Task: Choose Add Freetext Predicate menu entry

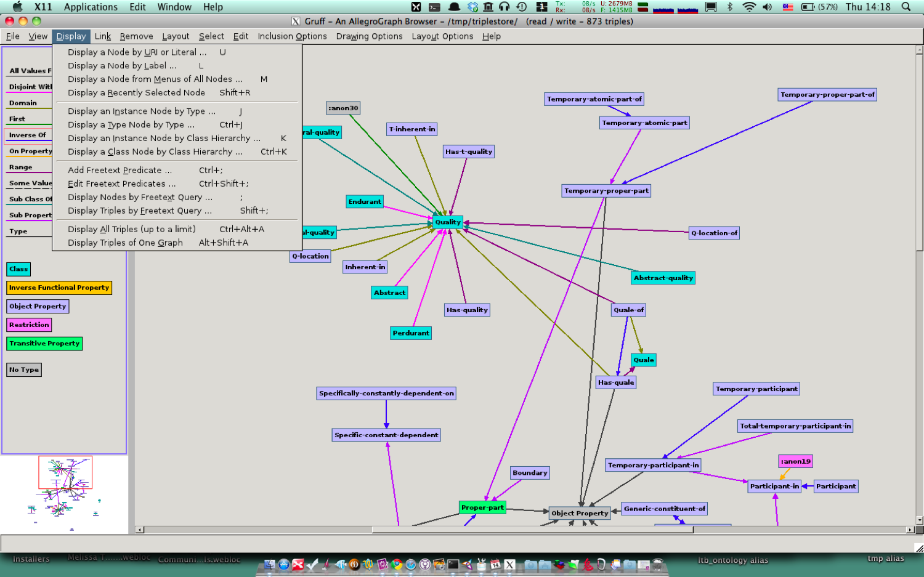Action: click(x=120, y=170)
